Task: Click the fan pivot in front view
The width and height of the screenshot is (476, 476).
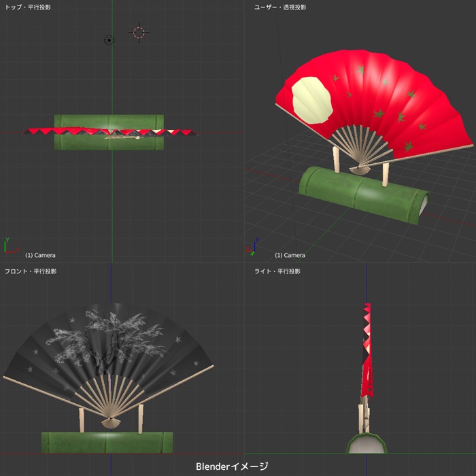Action: point(110,419)
